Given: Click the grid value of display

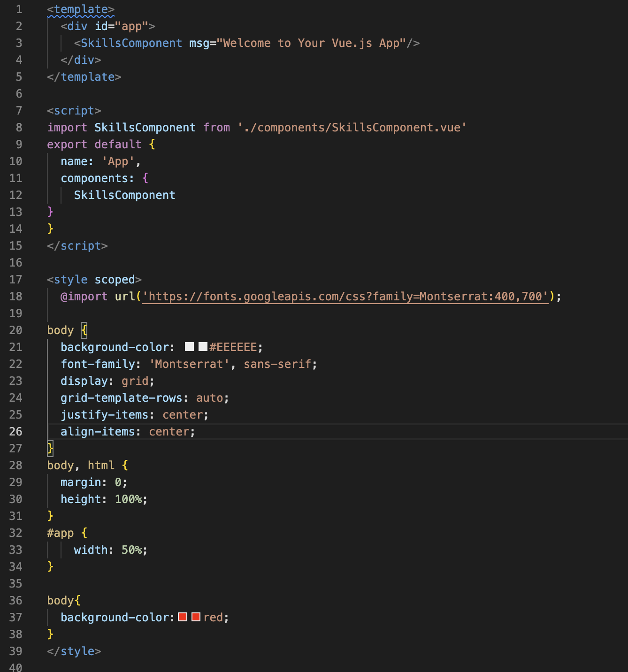Looking at the screenshot, I should point(135,381).
